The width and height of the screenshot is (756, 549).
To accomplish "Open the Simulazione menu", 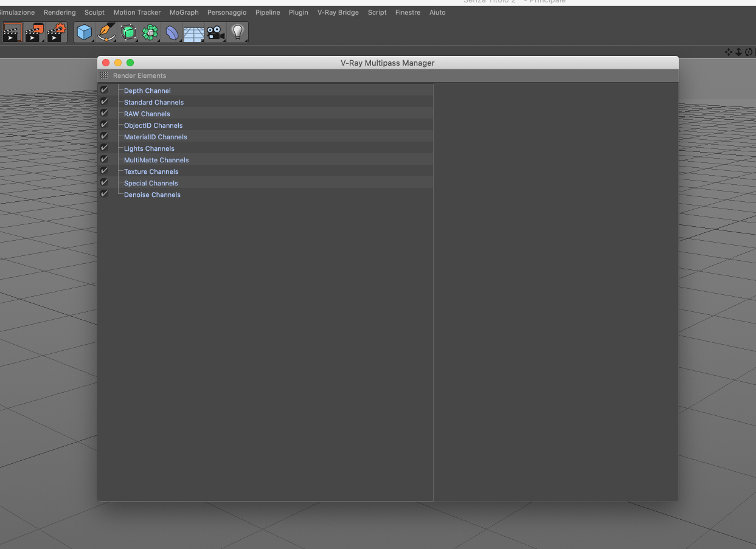I will pos(17,12).
